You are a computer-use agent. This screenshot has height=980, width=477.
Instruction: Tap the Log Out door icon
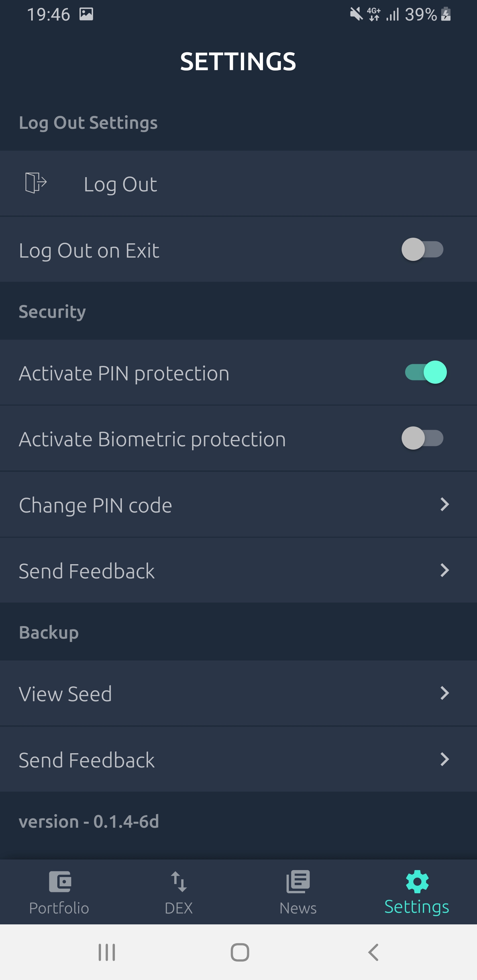pyautogui.click(x=36, y=183)
